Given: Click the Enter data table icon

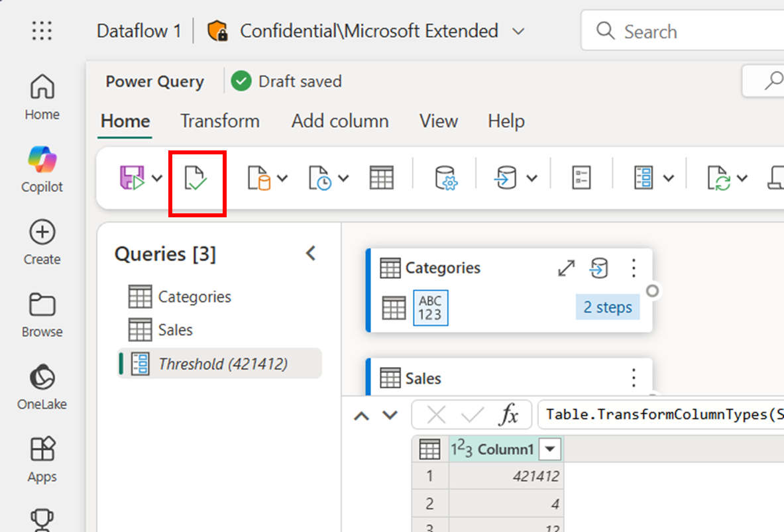Looking at the screenshot, I should (382, 178).
